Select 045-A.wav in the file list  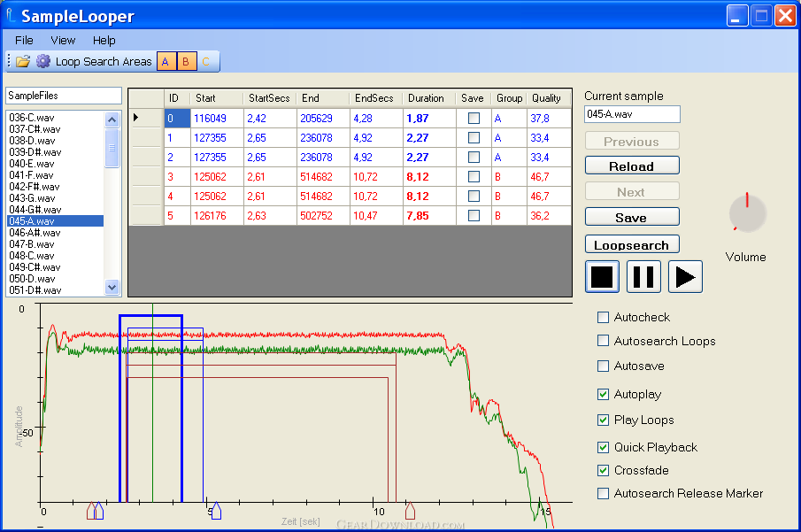[x=55, y=221]
